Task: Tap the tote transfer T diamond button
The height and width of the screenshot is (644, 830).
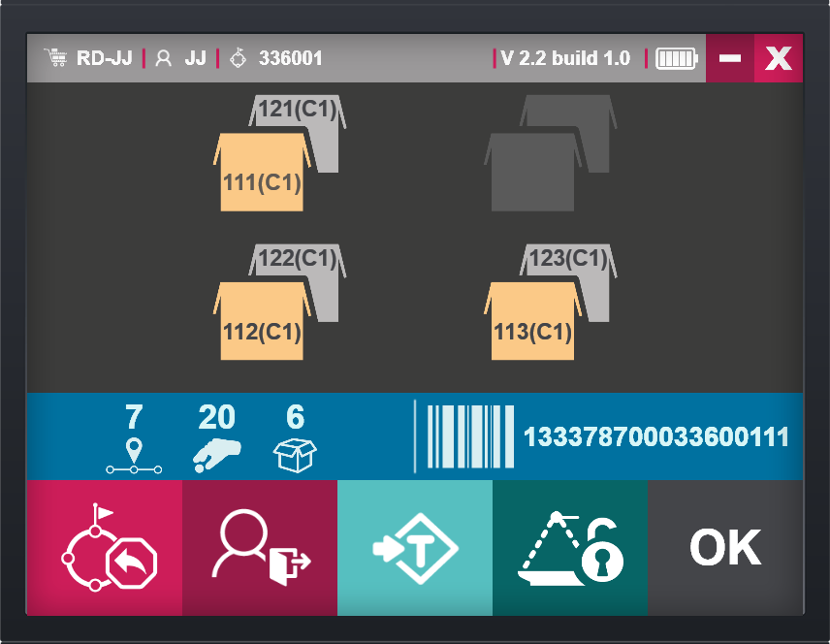Action: point(414,548)
